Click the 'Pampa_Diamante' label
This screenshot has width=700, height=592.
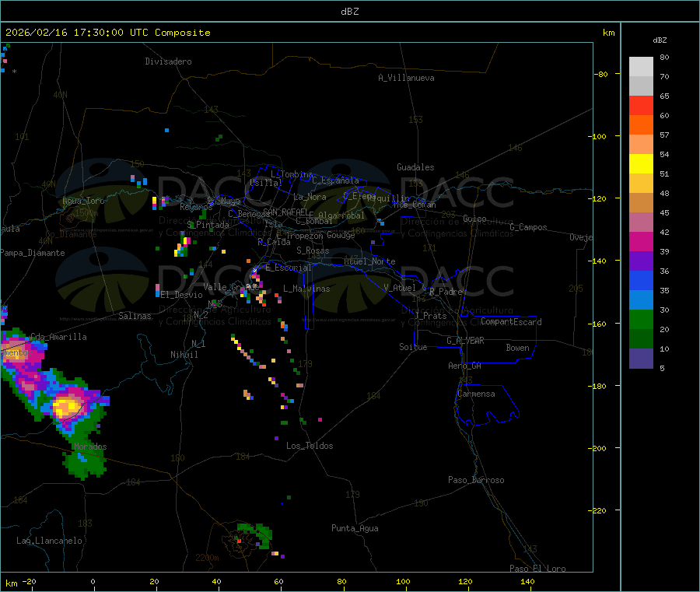[x=32, y=253]
